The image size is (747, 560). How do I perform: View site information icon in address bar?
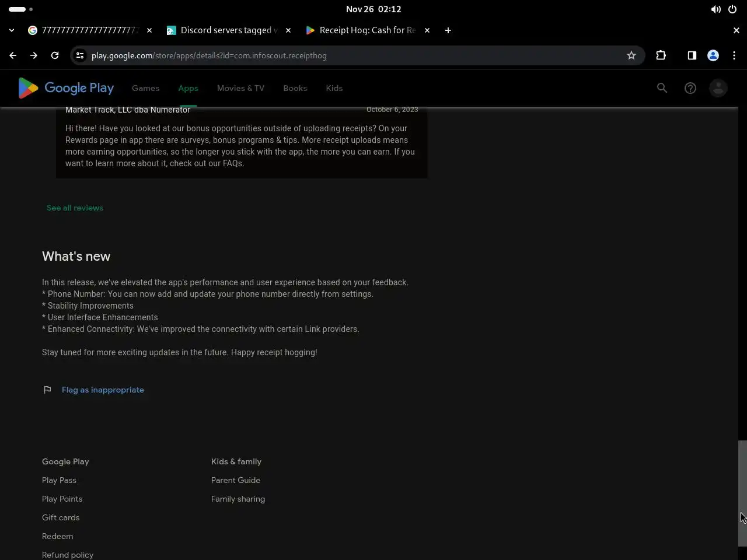point(80,55)
